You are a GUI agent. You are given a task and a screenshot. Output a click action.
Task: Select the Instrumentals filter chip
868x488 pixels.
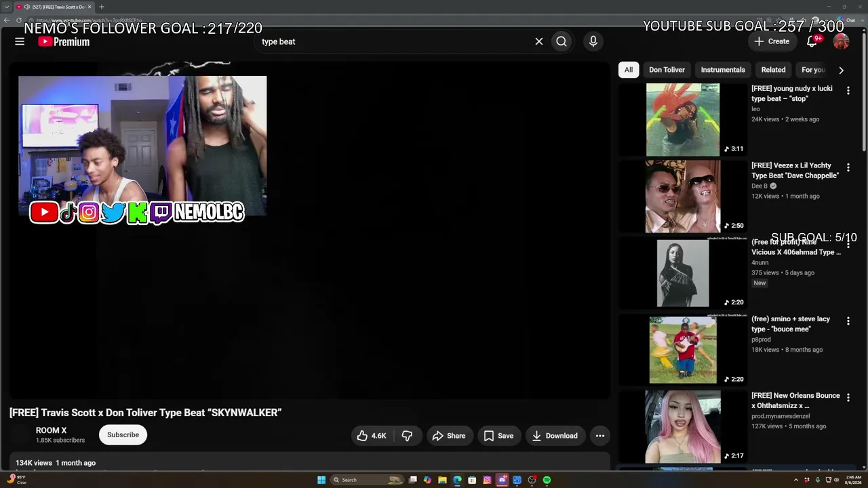tap(723, 70)
